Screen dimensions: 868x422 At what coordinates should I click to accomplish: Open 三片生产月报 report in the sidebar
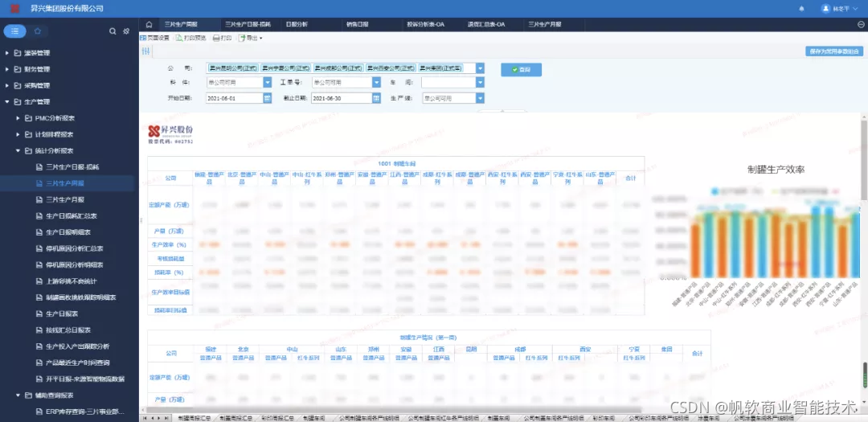(x=65, y=199)
